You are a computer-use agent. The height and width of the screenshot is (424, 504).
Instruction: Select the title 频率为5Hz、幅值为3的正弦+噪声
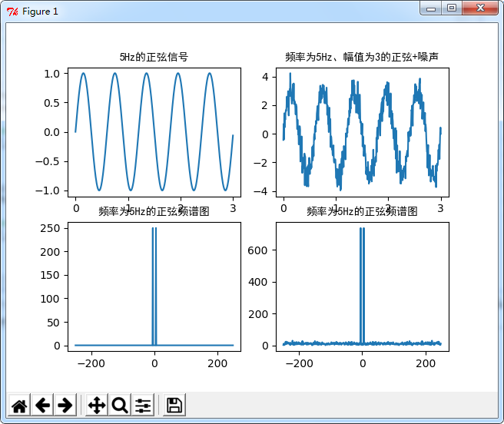362,57
